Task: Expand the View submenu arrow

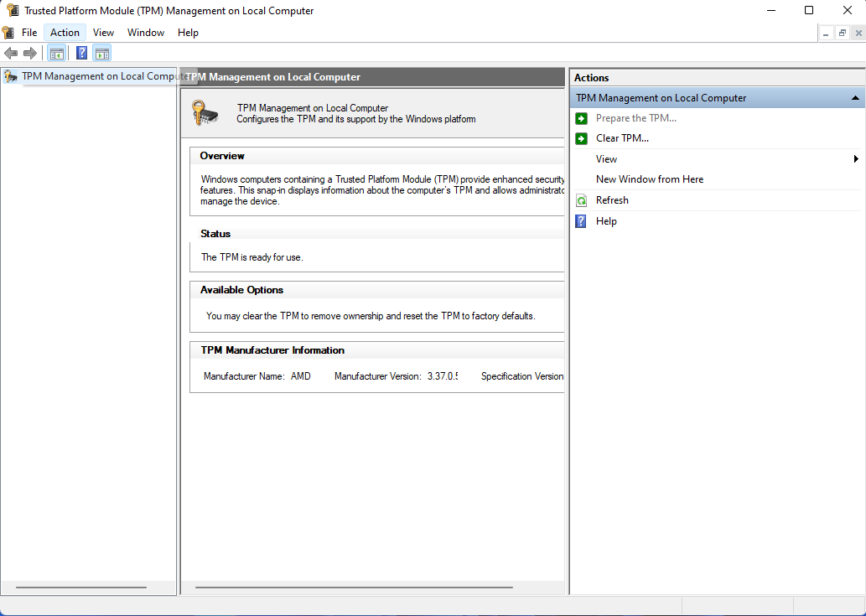Action: (x=857, y=159)
